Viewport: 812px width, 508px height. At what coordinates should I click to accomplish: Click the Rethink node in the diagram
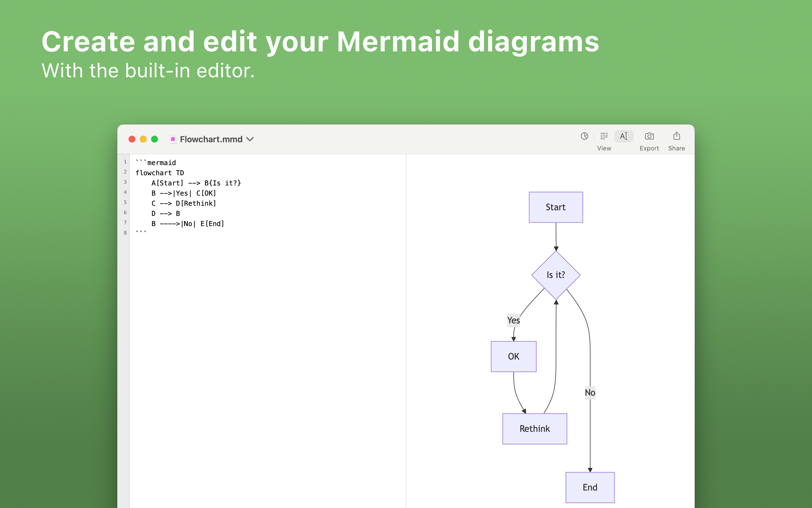[535, 429]
